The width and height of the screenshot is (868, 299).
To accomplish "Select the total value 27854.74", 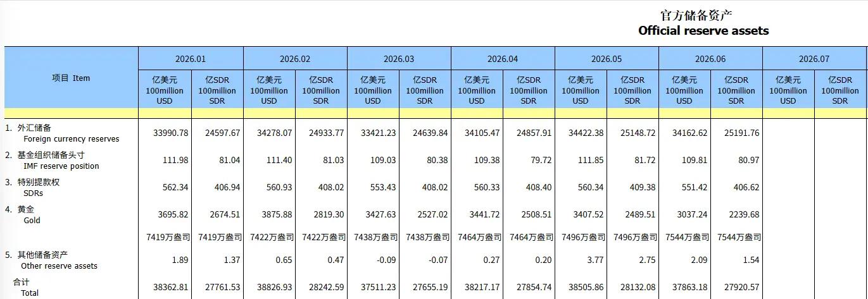I will 534,287.
